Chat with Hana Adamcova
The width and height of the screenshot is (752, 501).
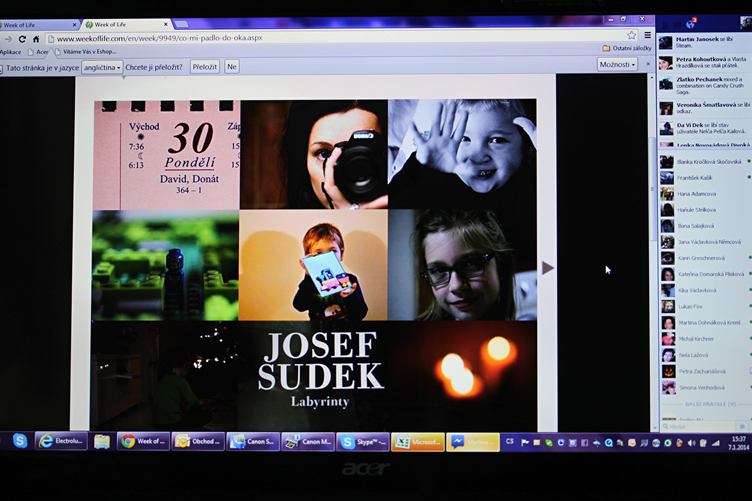tap(704, 194)
